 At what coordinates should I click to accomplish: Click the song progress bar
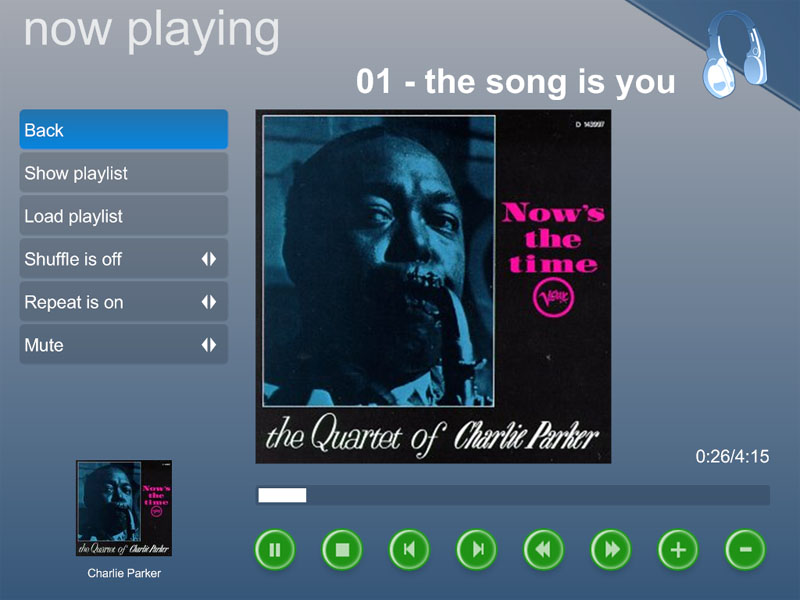tap(513, 495)
